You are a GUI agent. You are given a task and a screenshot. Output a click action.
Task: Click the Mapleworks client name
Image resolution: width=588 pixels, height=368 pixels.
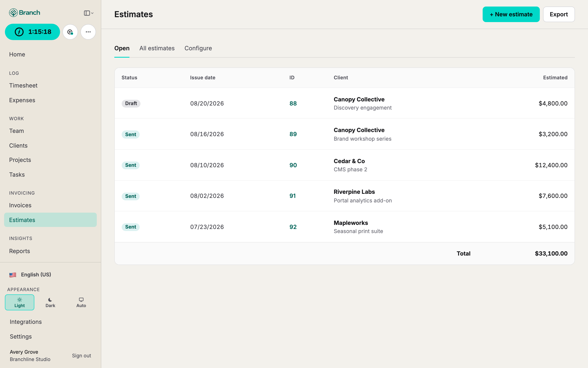351,223
